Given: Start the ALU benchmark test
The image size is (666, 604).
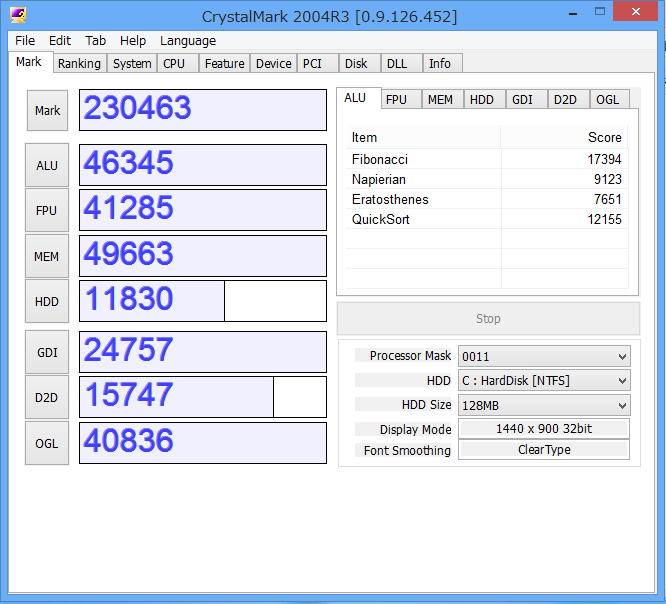Looking at the screenshot, I should 47,165.
